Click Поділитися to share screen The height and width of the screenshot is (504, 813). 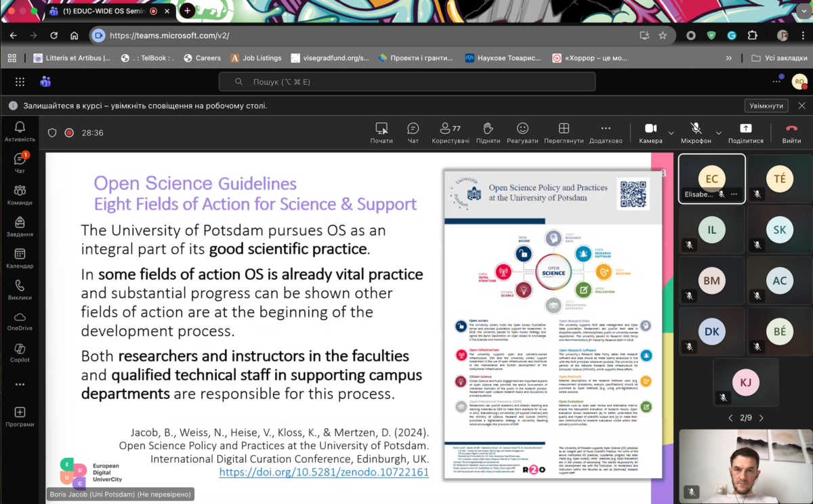745,132
